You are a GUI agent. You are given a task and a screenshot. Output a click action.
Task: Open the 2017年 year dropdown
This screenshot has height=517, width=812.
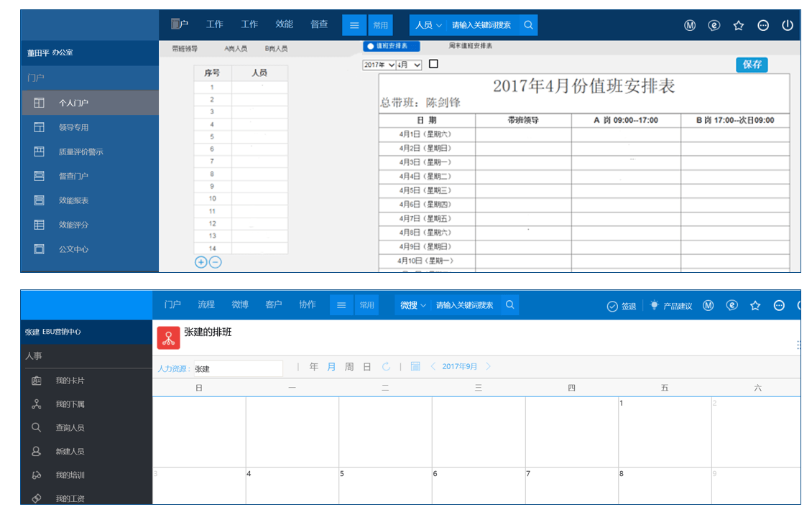pos(379,65)
